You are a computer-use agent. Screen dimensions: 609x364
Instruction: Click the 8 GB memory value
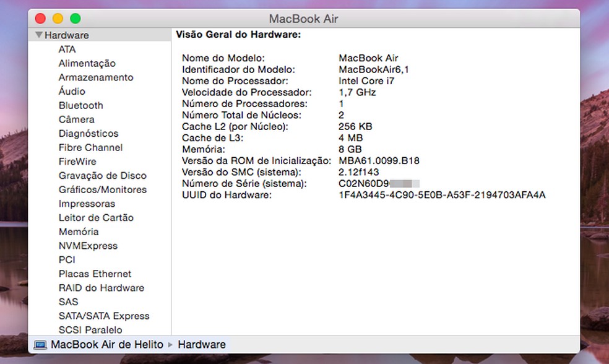click(350, 149)
